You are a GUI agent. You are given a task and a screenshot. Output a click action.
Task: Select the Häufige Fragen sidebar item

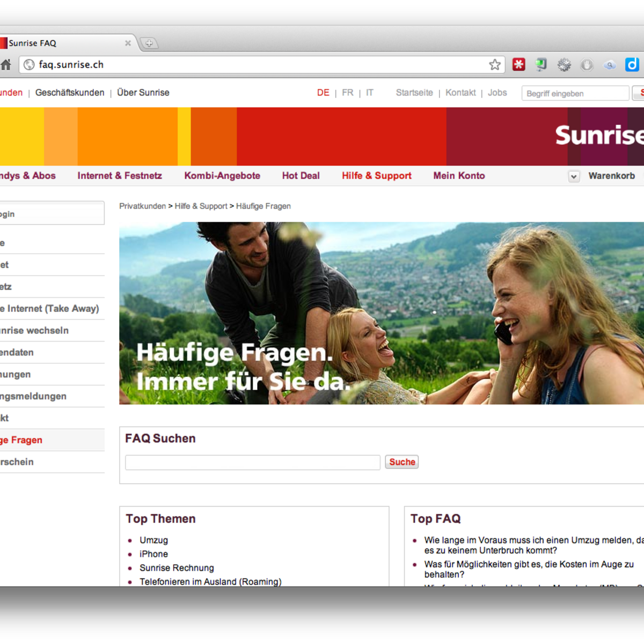click(52, 440)
